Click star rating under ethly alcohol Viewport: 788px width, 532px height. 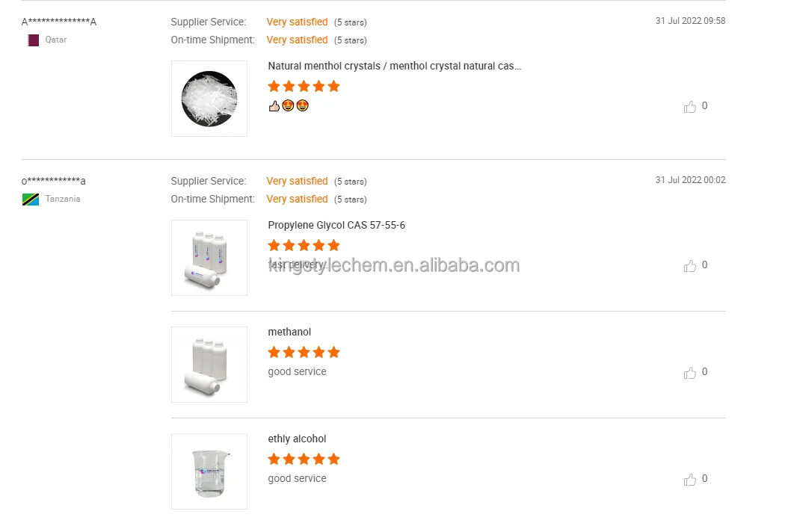pyautogui.click(x=304, y=459)
